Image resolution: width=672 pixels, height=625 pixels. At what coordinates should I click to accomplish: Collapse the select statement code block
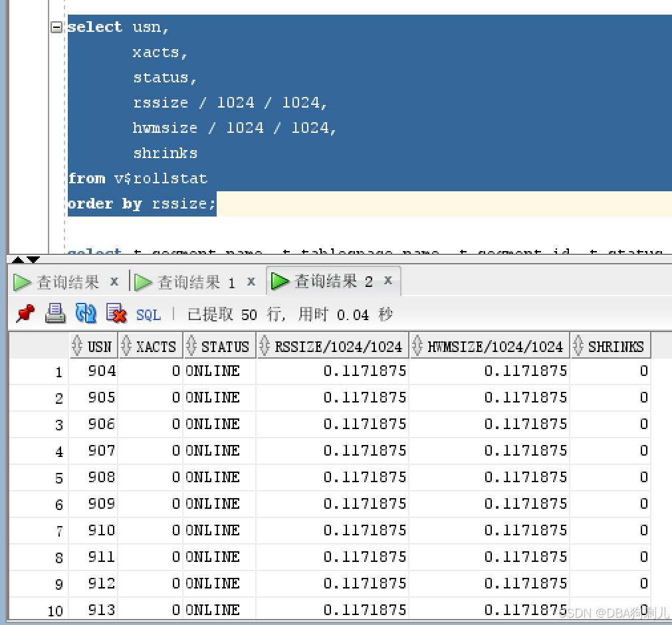pos(57,27)
